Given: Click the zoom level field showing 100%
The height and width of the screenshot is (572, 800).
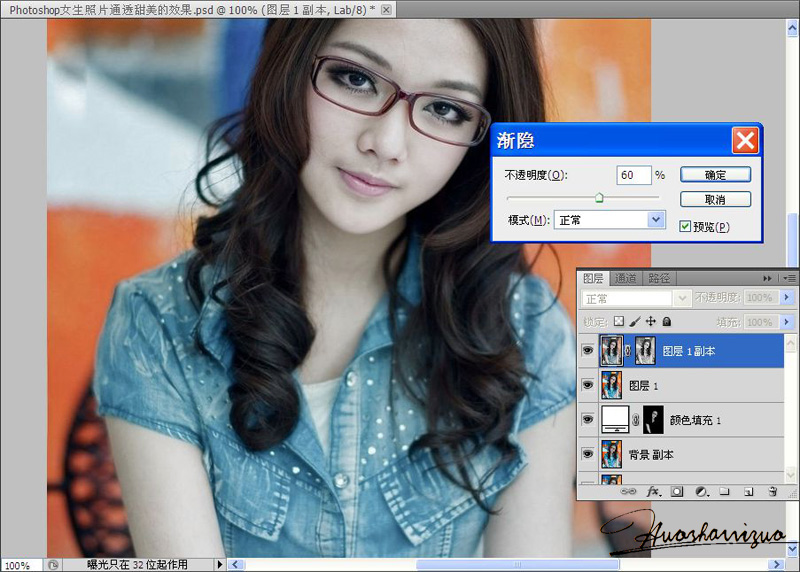Looking at the screenshot, I should (x=20, y=565).
